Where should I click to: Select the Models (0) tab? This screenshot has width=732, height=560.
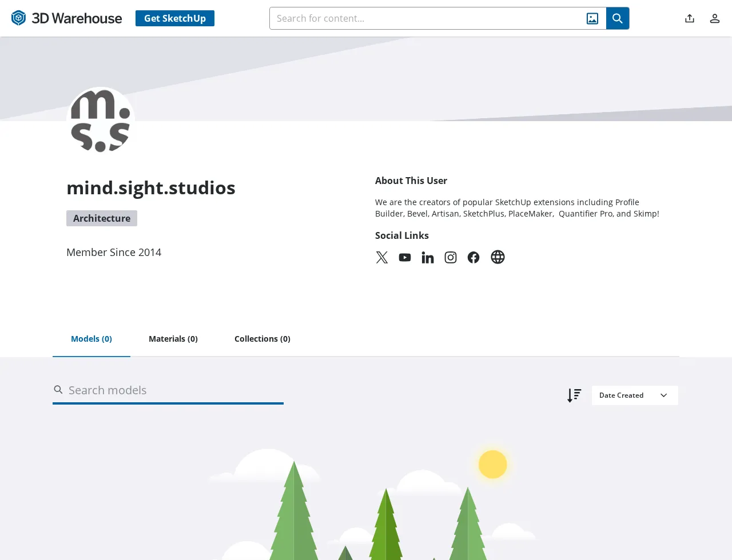click(x=91, y=339)
